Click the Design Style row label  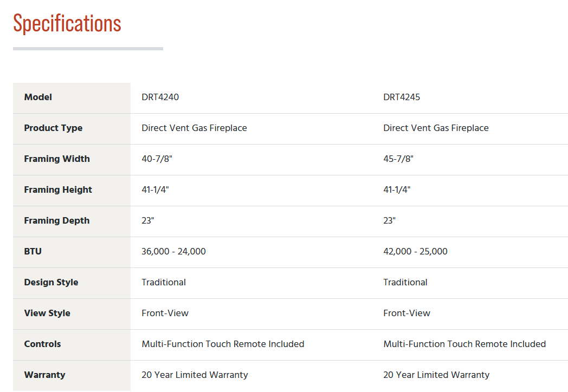pyautogui.click(x=51, y=282)
